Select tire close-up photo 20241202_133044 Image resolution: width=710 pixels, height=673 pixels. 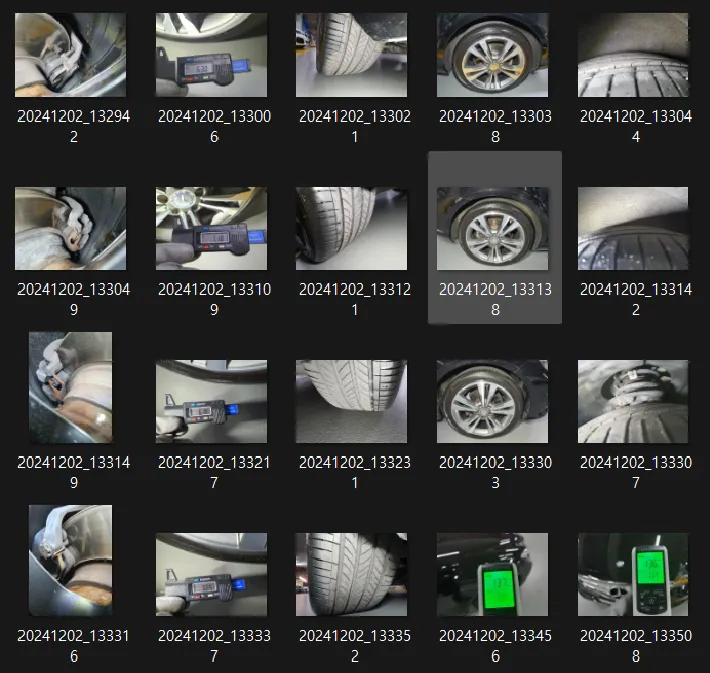[633, 55]
